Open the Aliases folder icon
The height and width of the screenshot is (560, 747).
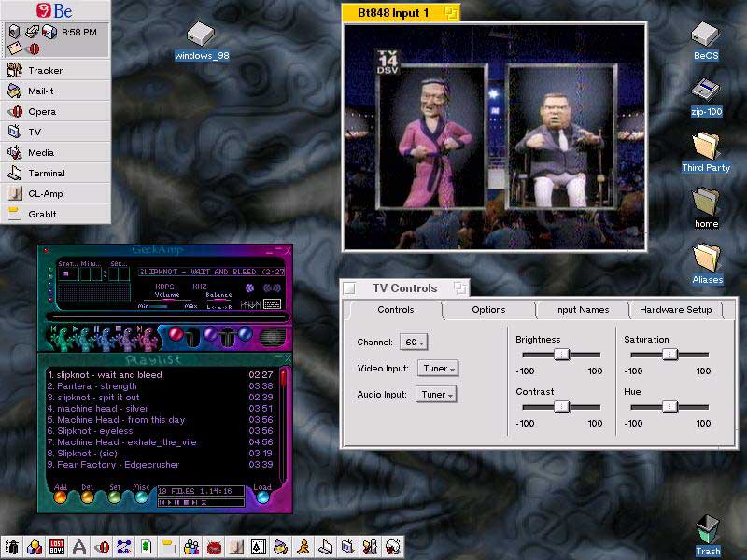[707, 264]
